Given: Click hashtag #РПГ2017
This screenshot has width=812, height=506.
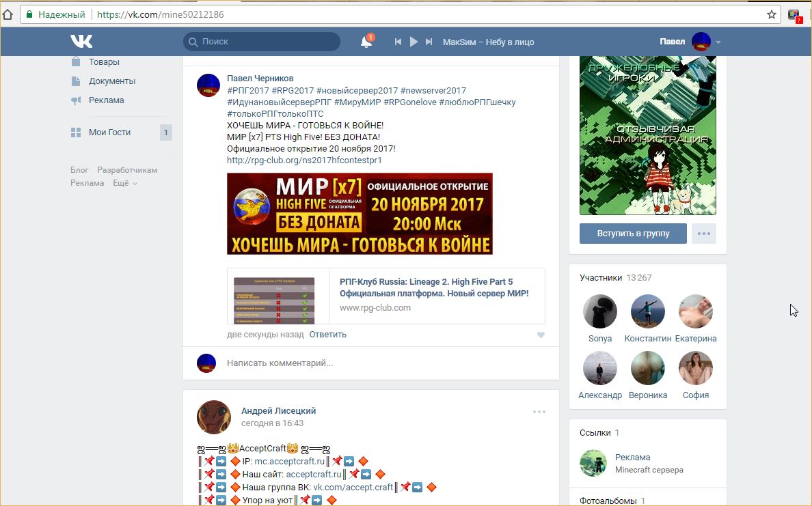Looking at the screenshot, I should (x=248, y=91).
